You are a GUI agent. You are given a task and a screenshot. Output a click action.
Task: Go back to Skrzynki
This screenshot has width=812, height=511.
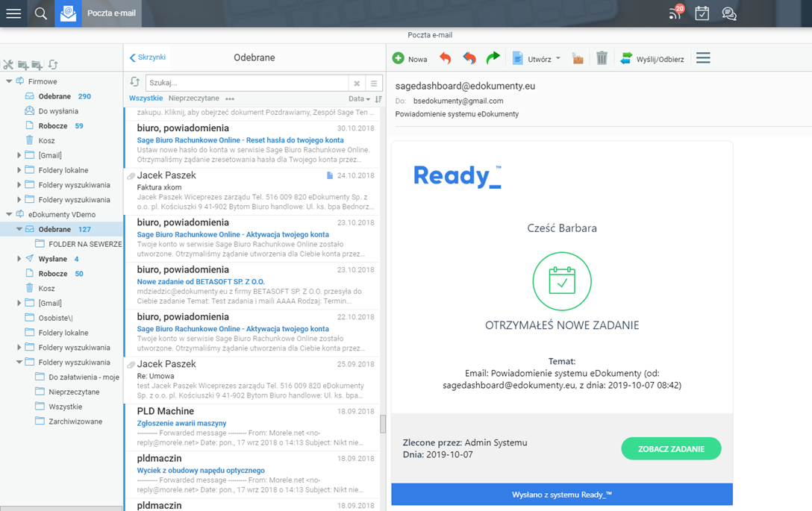[x=148, y=57]
